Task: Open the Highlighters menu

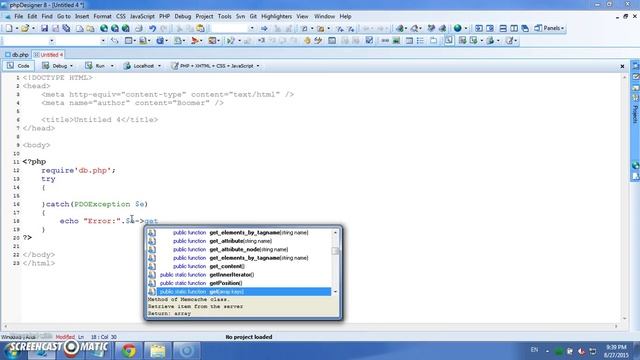Action: pyautogui.click(x=276, y=16)
